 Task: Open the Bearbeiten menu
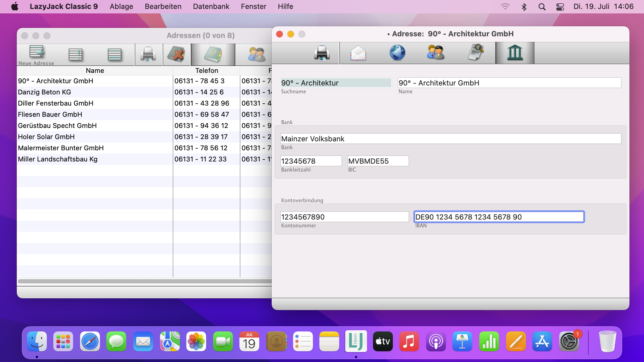(163, 6)
